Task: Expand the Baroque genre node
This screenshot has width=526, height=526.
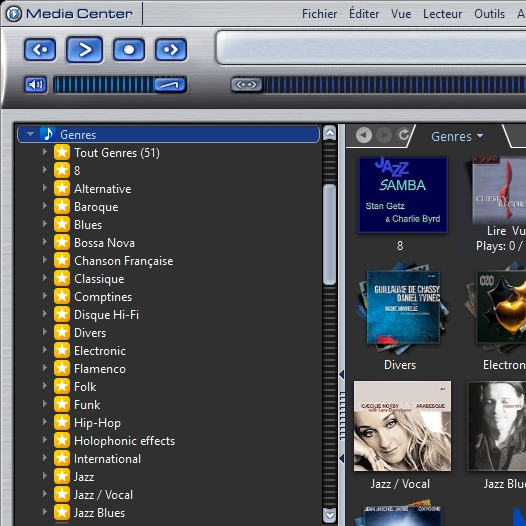Action: coord(45,206)
